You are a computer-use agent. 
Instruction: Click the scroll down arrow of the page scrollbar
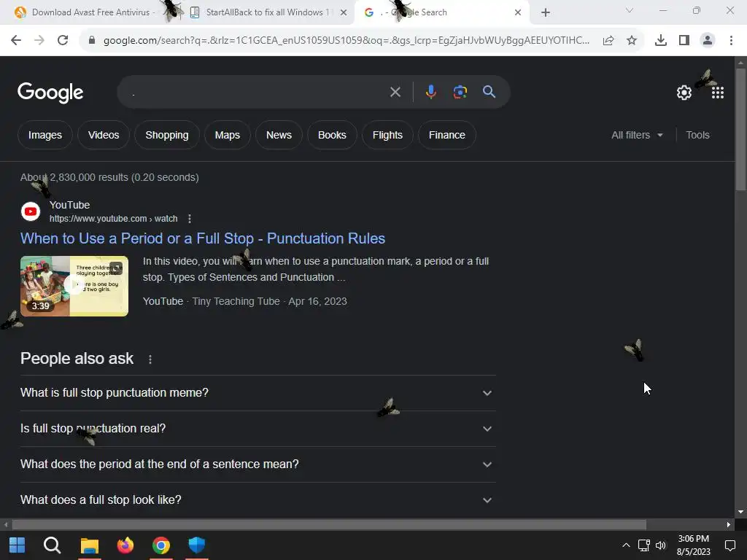[740, 513]
